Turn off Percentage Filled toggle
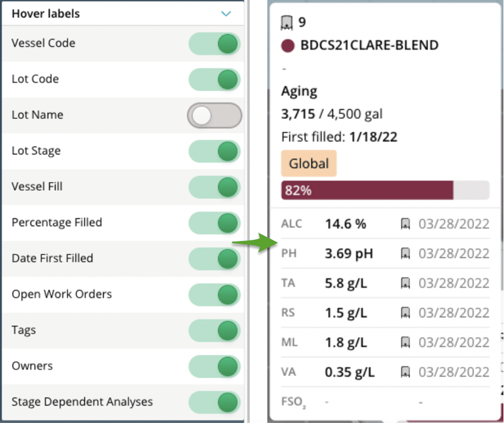 click(x=214, y=223)
